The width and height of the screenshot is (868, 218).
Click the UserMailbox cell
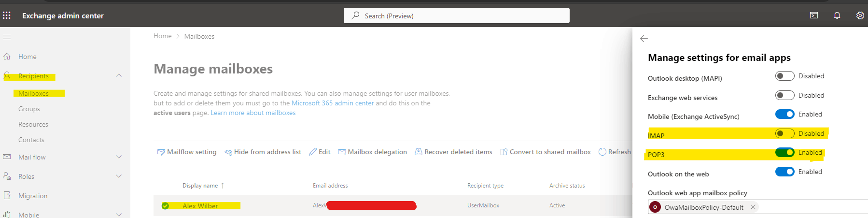(x=483, y=205)
